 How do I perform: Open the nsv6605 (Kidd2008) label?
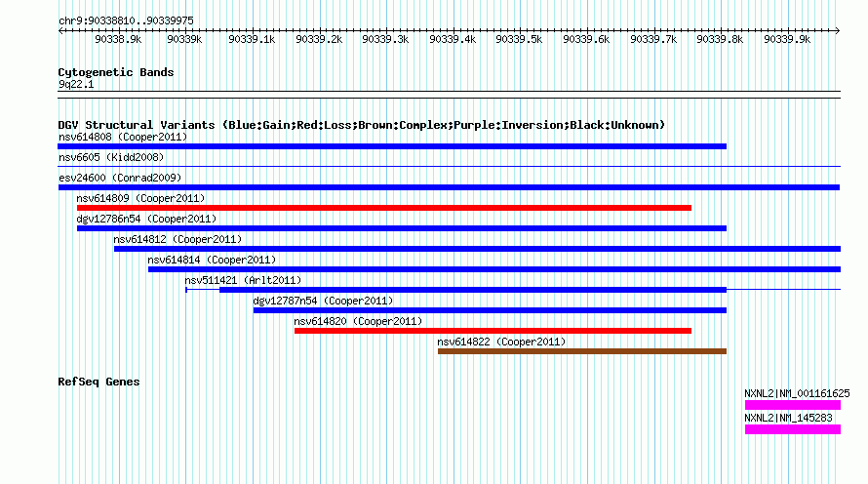point(111,157)
